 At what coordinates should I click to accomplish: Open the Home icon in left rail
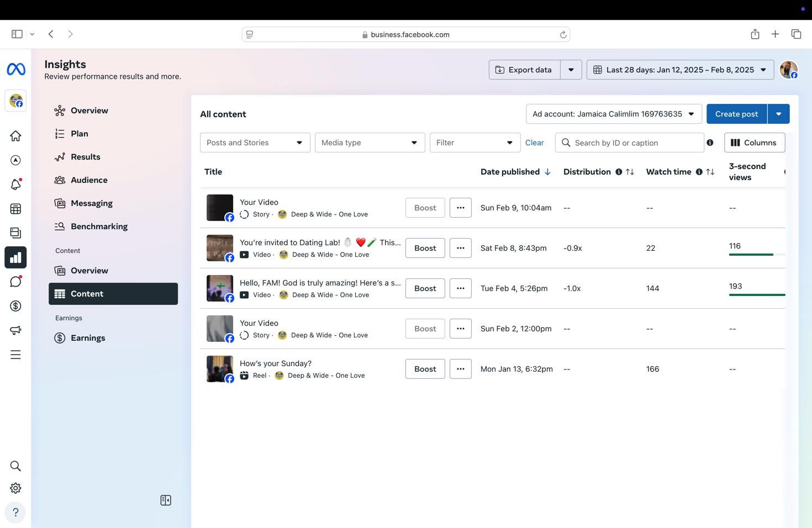(x=15, y=136)
